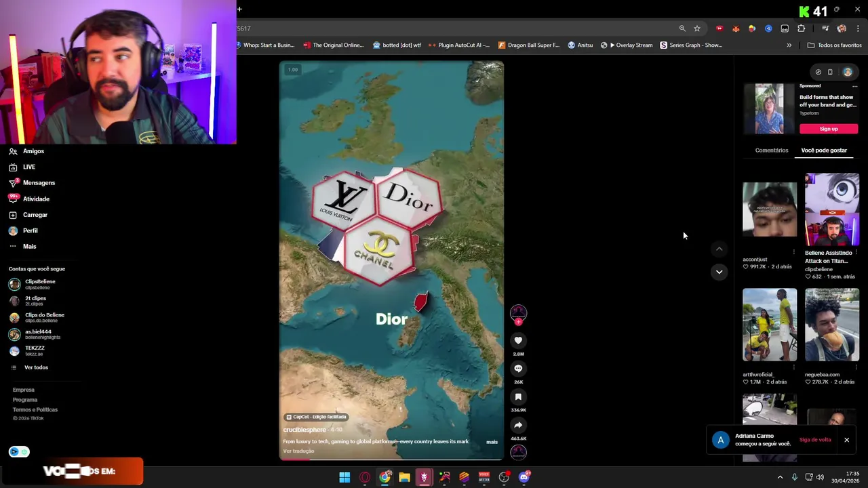Open the Programa footer link

pyautogui.click(x=25, y=400)
